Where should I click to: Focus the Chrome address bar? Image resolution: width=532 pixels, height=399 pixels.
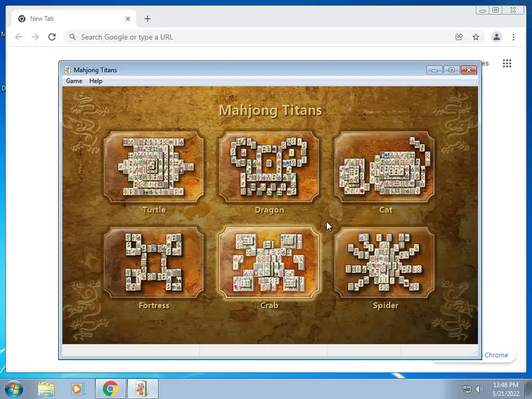coord(261,37)
